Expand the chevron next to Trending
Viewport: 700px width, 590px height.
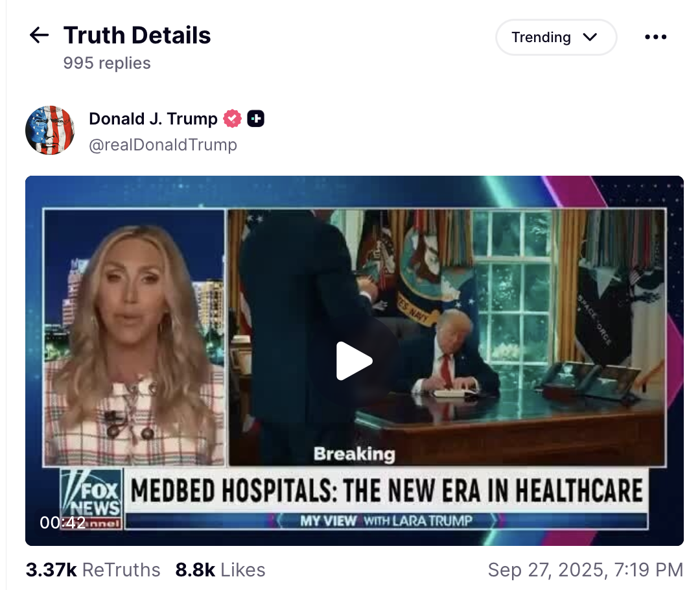590,37
